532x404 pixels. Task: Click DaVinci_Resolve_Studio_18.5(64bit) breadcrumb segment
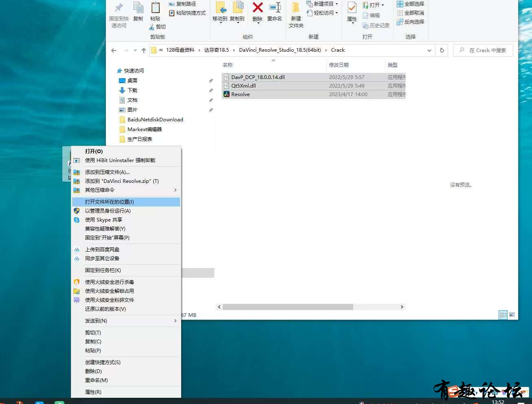(280, 50)
